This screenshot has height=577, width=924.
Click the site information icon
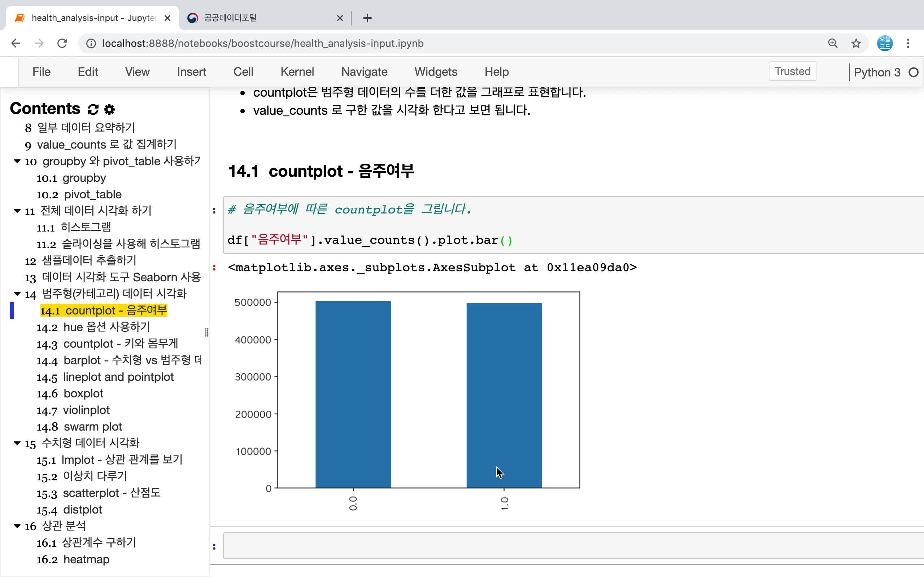pos(91,43)
